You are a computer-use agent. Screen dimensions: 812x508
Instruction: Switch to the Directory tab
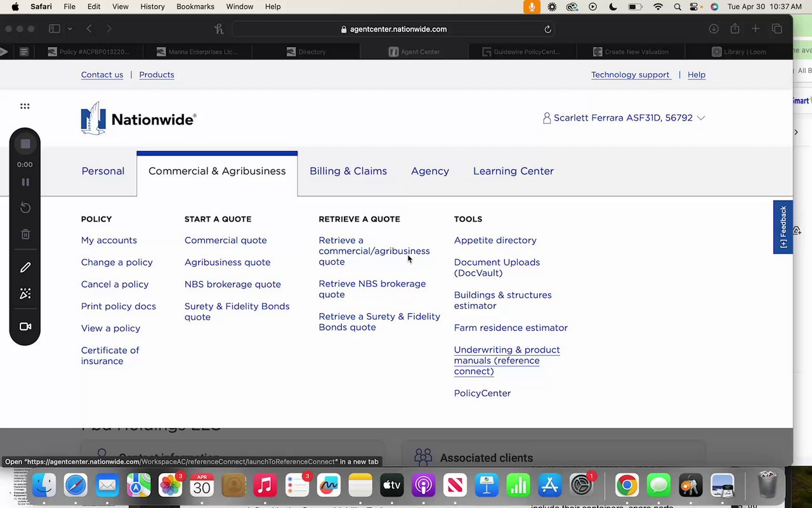click(x=306, y=52)
